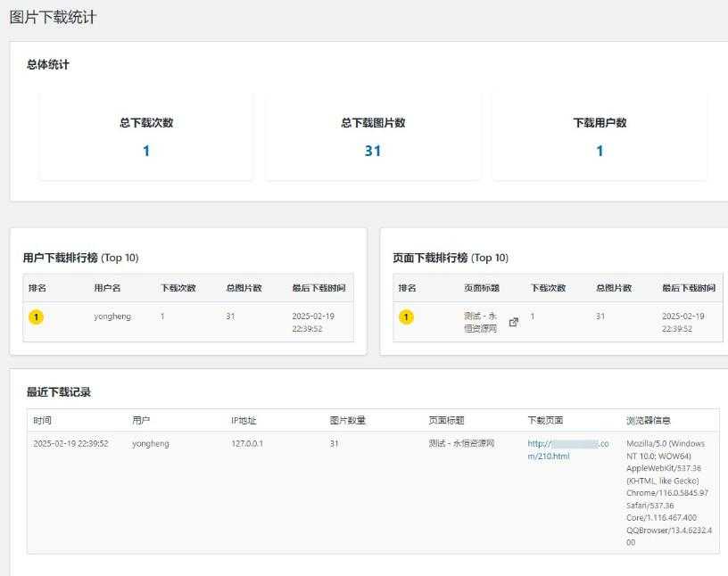This screenshot has height=576, width=728.
Task: Click the 下载用户数 count value
Action: (x=600, y=151)
